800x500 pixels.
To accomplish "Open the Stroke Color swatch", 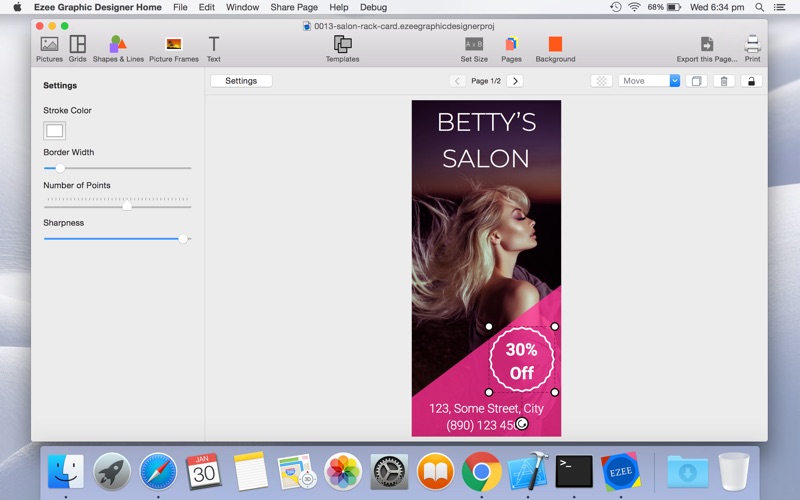I will tap(55, 131).
